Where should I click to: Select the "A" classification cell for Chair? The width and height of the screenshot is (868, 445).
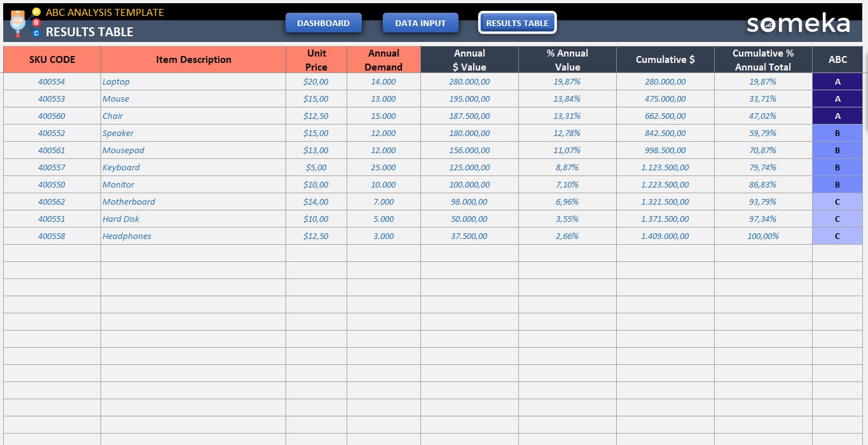click(837, 116)
